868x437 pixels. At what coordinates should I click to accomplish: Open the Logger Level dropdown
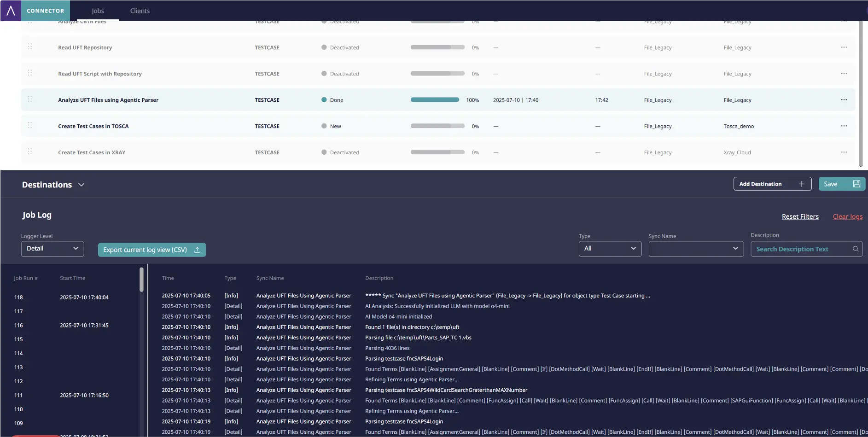[52, 249]
